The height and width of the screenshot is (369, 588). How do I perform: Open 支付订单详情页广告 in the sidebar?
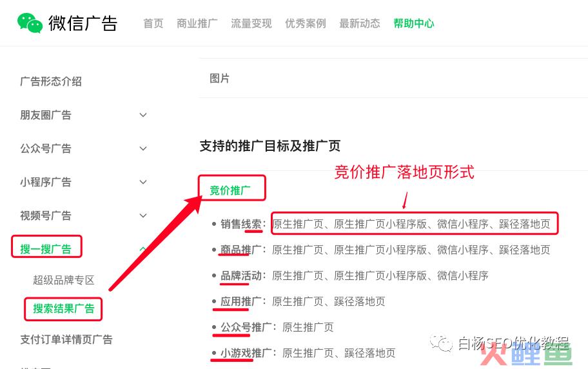pyautogui.click(x=66, y=339)
